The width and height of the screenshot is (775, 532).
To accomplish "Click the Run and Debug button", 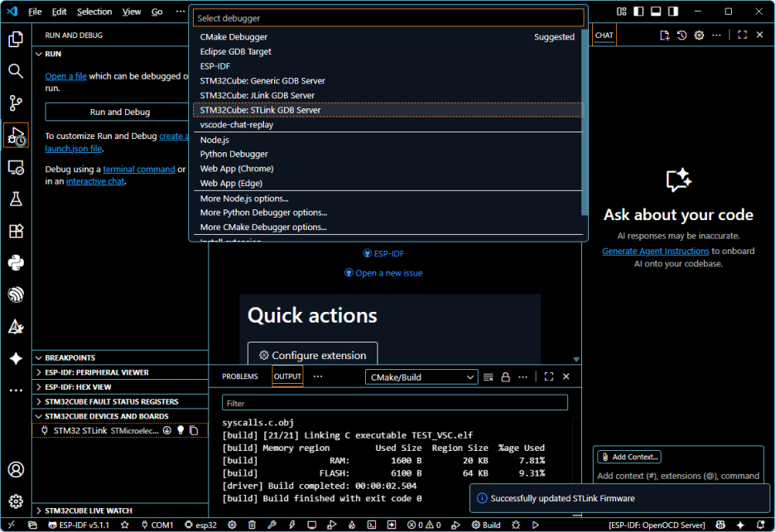I will [x=118, y=113].
